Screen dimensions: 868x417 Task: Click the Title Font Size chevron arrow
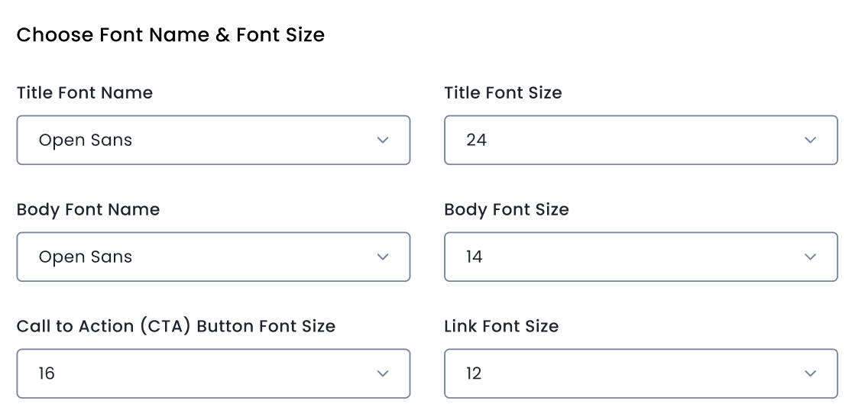811,141
